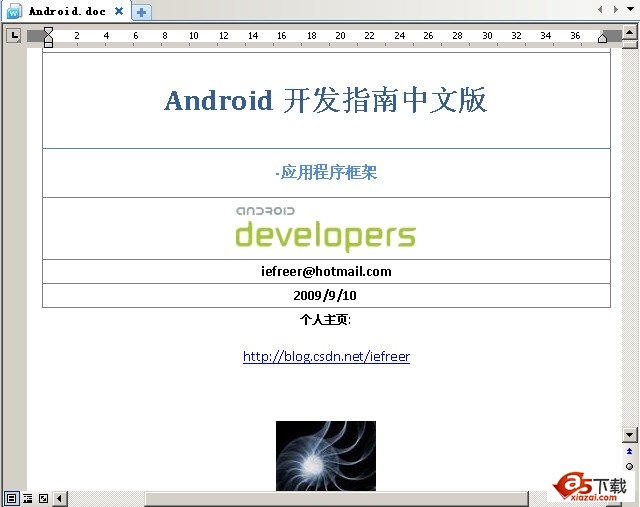Image resolution: width=640 pixels, height=507 pixels.
Task: Click the iefreer@hotmail.com email text
Action: pos(326,271)
